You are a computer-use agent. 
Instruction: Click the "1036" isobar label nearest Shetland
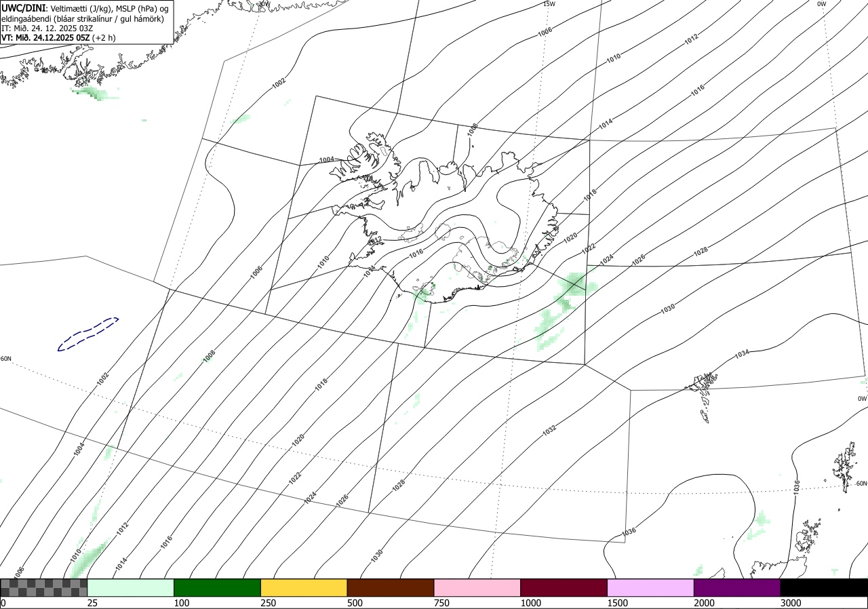click(796, 486)
